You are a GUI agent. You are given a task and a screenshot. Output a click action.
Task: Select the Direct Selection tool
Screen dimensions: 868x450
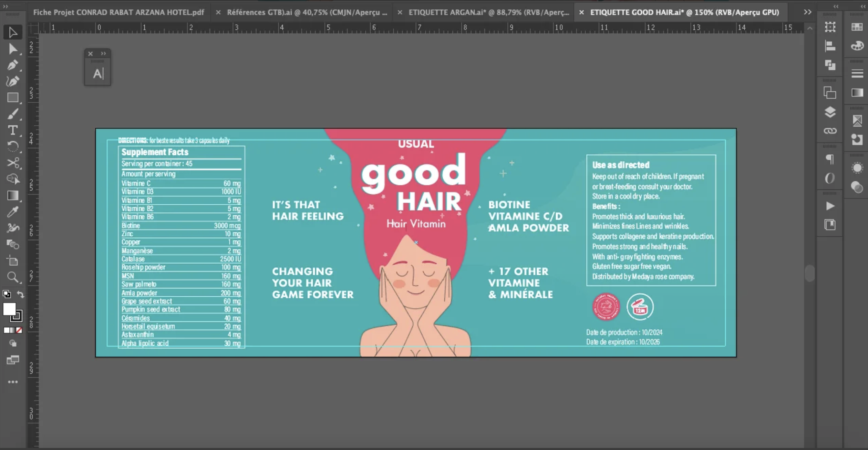13,49
